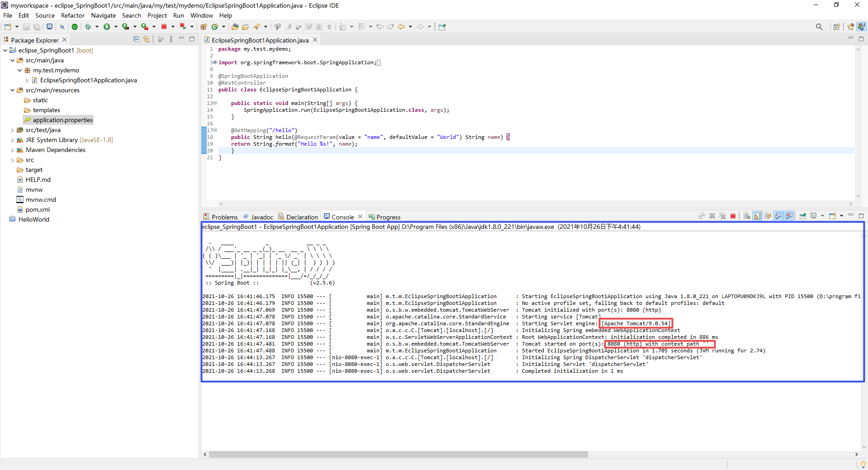Open the Run button dropdown arrow
868x470 pixels.
click(x=116, y=27)
